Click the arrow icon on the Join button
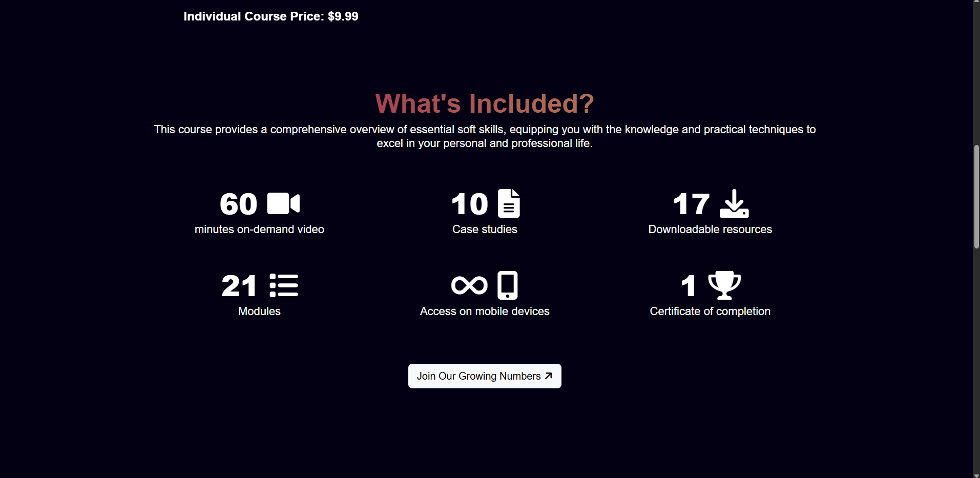Screen dimensions: 980x478 click(548, 376)
